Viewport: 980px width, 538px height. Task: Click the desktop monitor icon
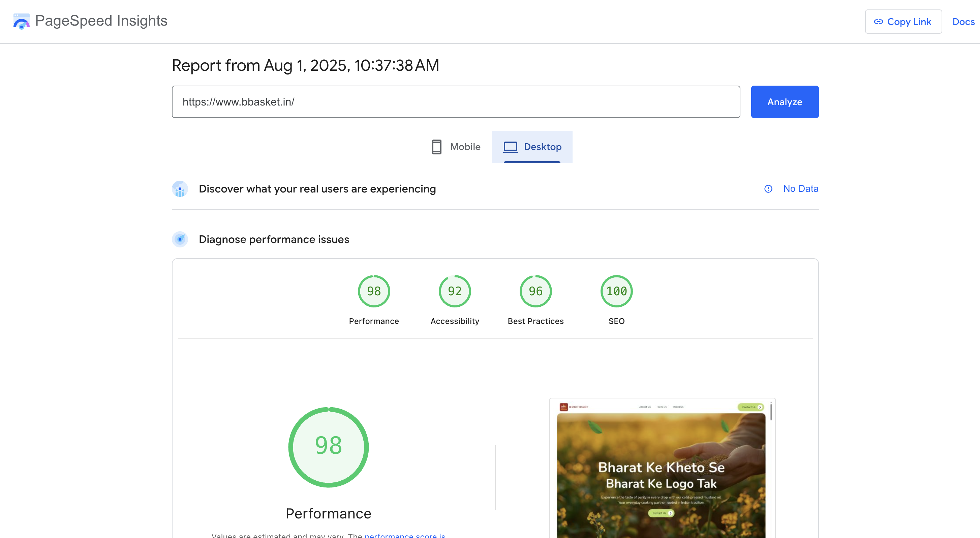coord(510,147)
